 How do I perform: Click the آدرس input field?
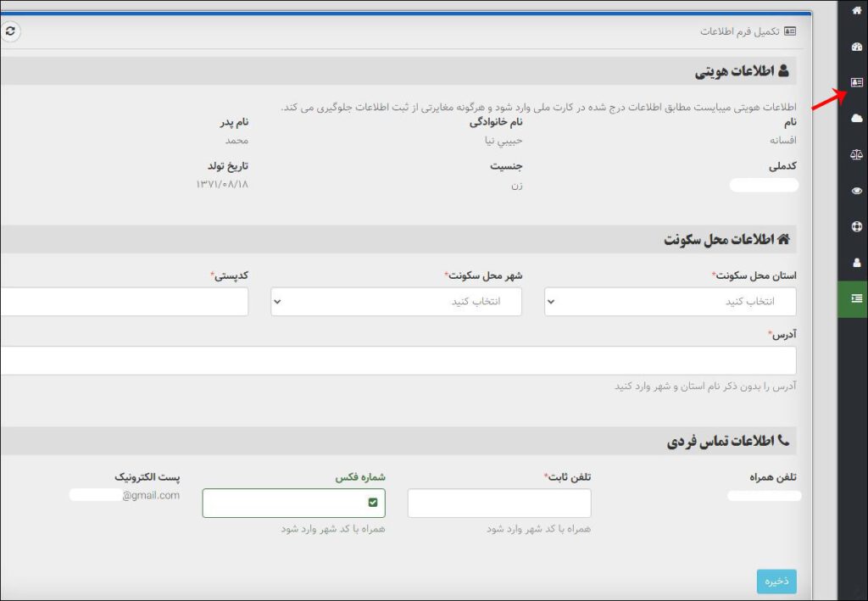398,360
